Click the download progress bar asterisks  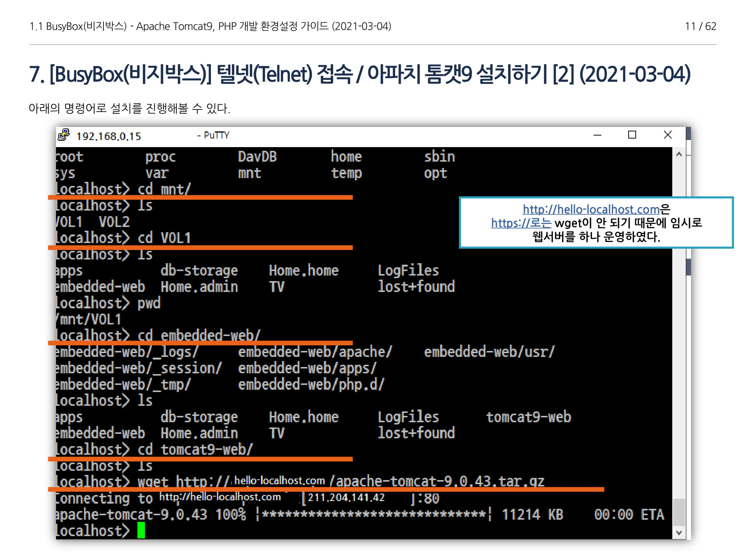[373, 514]
